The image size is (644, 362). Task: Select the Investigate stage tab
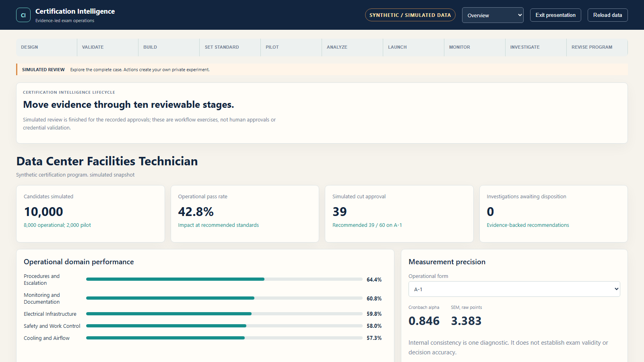click(x=536, y=47)
